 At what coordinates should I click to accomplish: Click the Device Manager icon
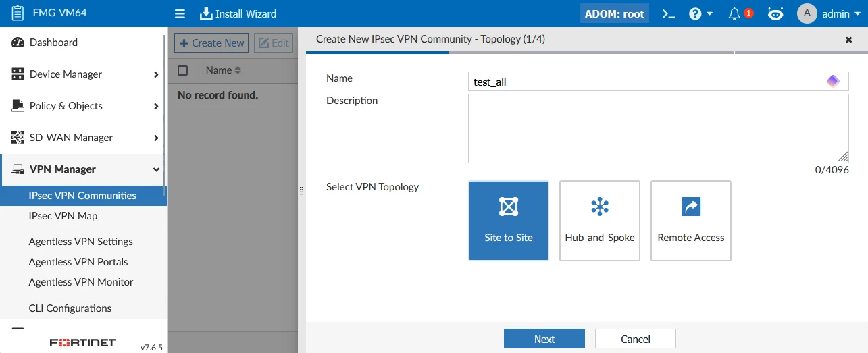(18, 74)
